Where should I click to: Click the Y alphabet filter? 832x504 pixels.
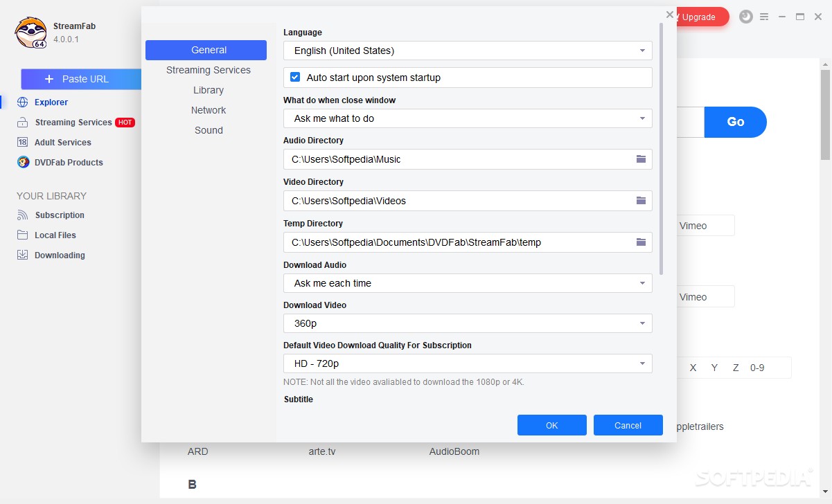pos(714,368)
